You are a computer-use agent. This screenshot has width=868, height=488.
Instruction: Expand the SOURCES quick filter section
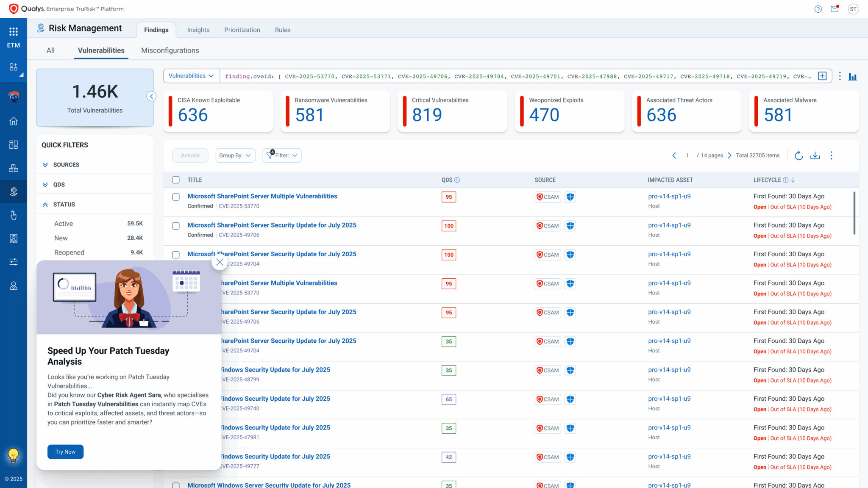[x=45, y=165]
